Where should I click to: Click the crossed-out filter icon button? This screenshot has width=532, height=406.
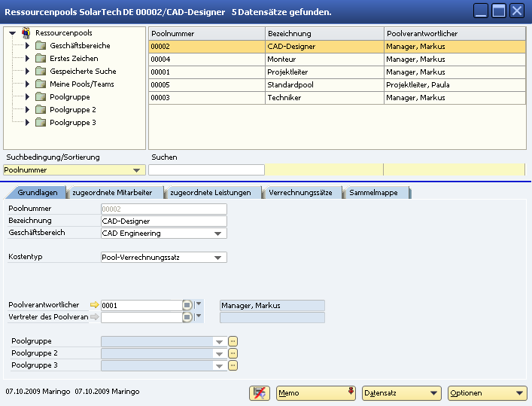[x=260, y=392]
